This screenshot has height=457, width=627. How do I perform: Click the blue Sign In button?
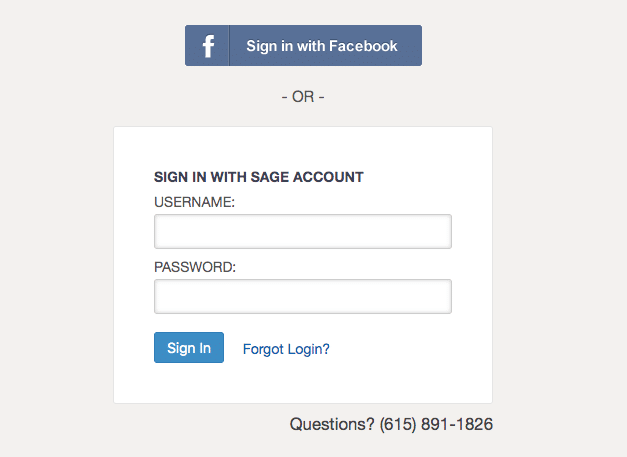pyautogui.click(x=189, y=347)
